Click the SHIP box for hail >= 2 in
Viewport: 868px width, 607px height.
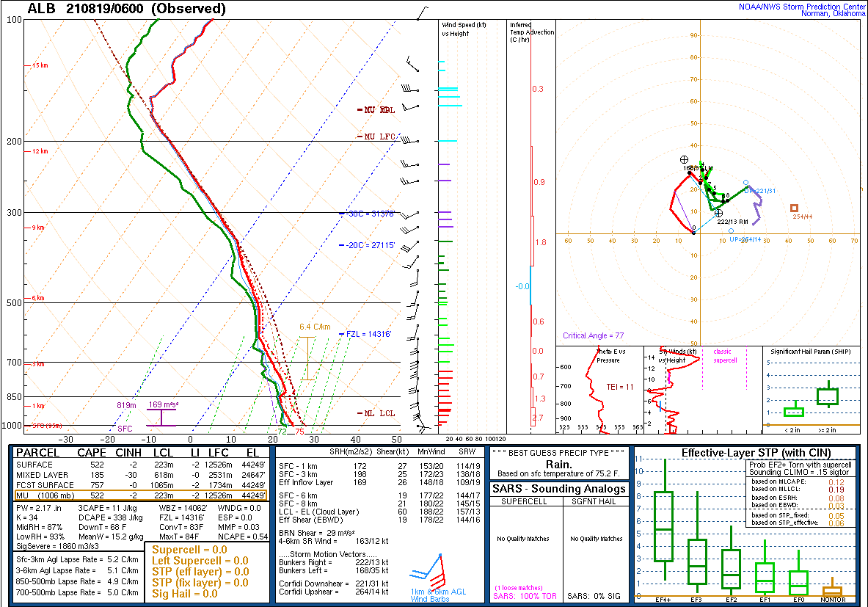click(828, 395)
